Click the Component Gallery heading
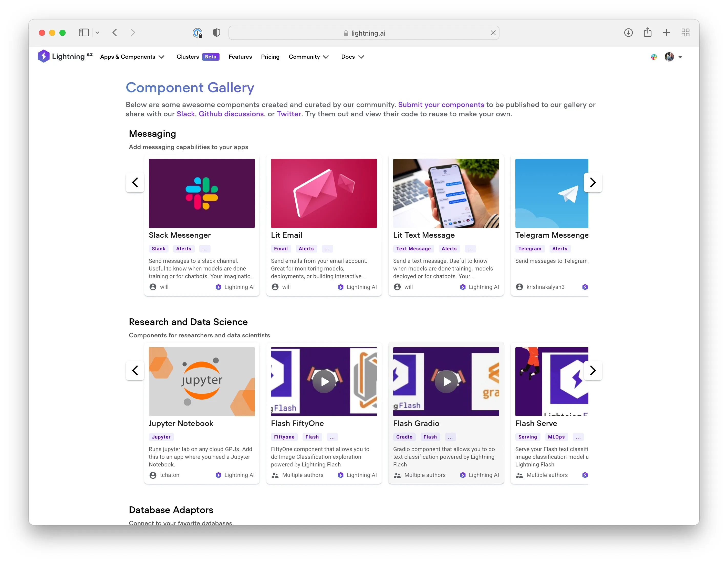The height and width of the screenshot is (563, 728). pyautogui.click(x=190, y=88)
